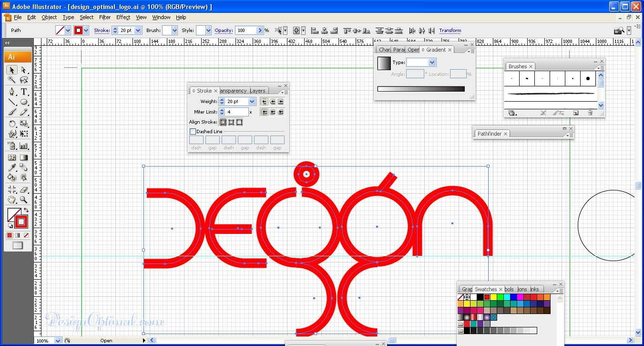Open the fill color dropdown in control bar
The width and height of the screenshot is (644, 346).
click(68, 30)
